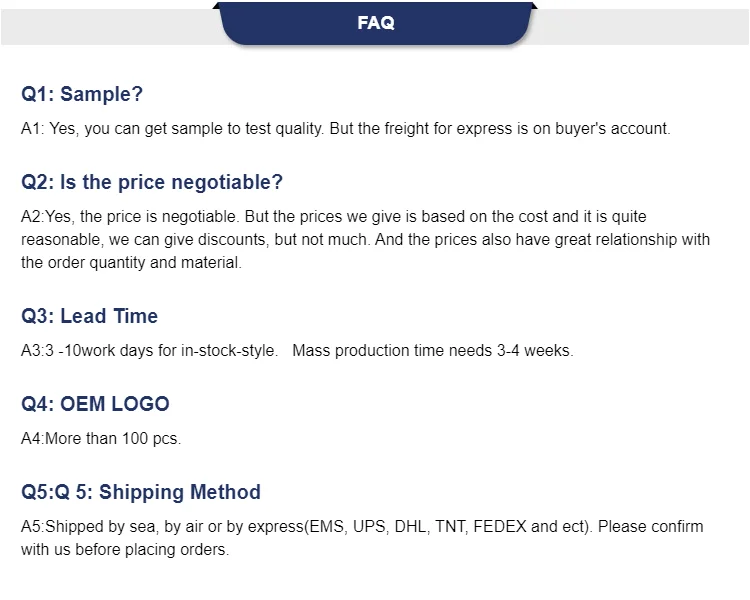This screenshot has width=750, height=600.
Task: Click the line starting "reasonable, we can give discounts"
Action: click(x=365, y=239)
